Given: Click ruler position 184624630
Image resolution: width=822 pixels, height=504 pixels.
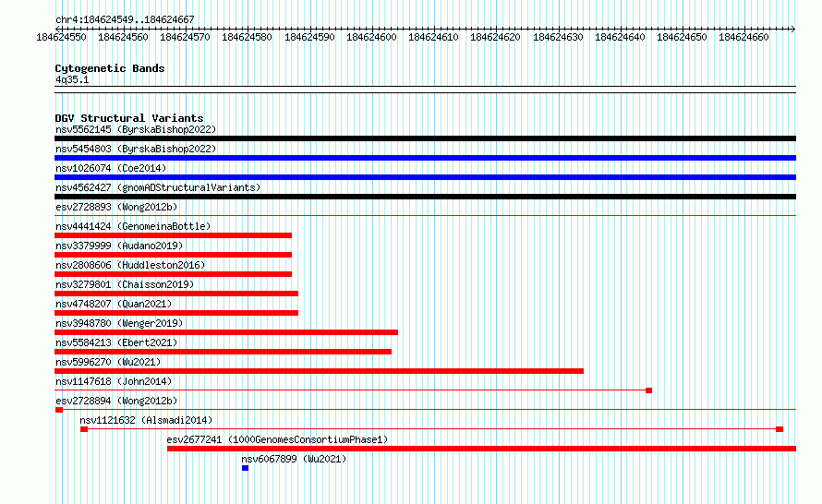Looking at the screenshot, I should tap(558, 37).
